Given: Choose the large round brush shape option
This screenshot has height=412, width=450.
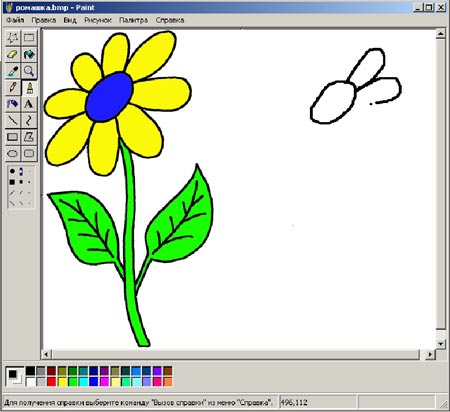Looking at the screenshot, I should (x=12, y=171).
